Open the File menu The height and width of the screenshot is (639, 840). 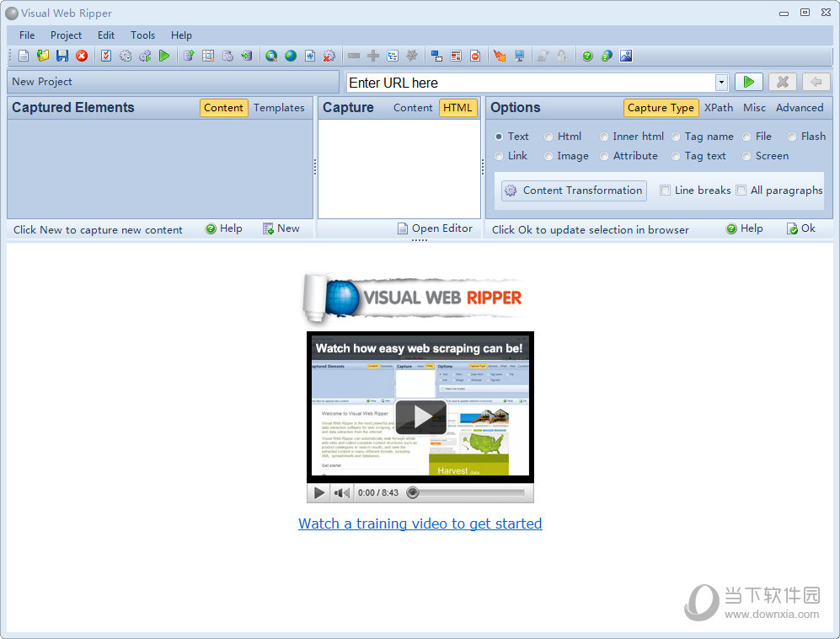pyautogui.click(x=27, y=35)
